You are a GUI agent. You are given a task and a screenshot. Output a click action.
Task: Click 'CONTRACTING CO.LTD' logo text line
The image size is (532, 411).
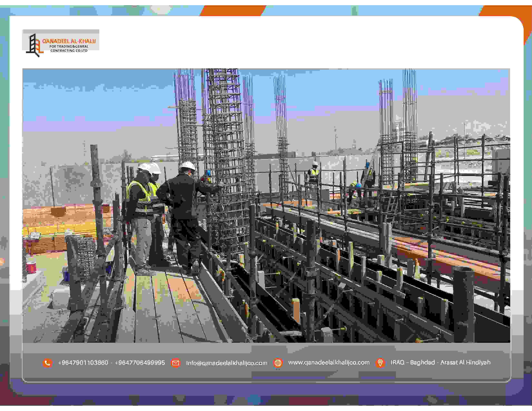[69, 51]
